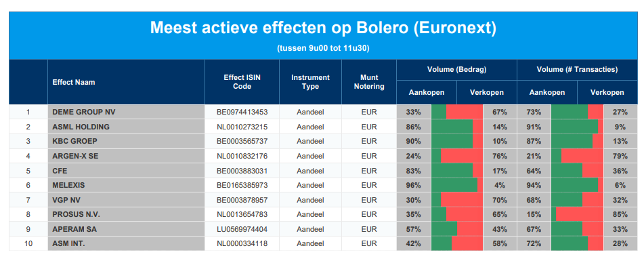Click the 96% Aankopen value for MELEXIS
This screenshot has width=644, height=267.
pos(413,185)
